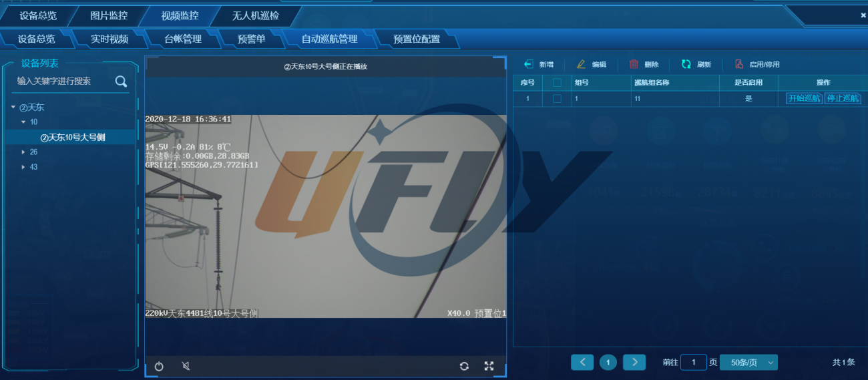
Task: Click the 操作 column header
Action: pos(823,83)
